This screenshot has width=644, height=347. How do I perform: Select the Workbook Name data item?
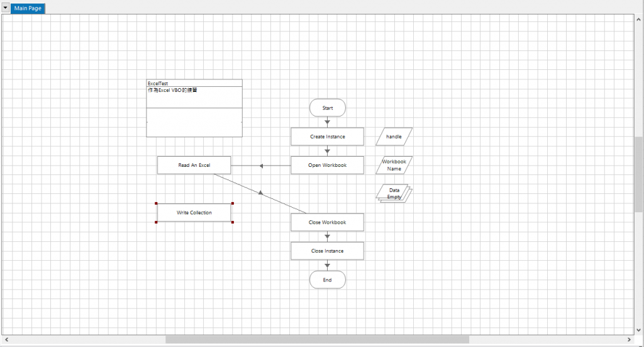click(394, 165)
